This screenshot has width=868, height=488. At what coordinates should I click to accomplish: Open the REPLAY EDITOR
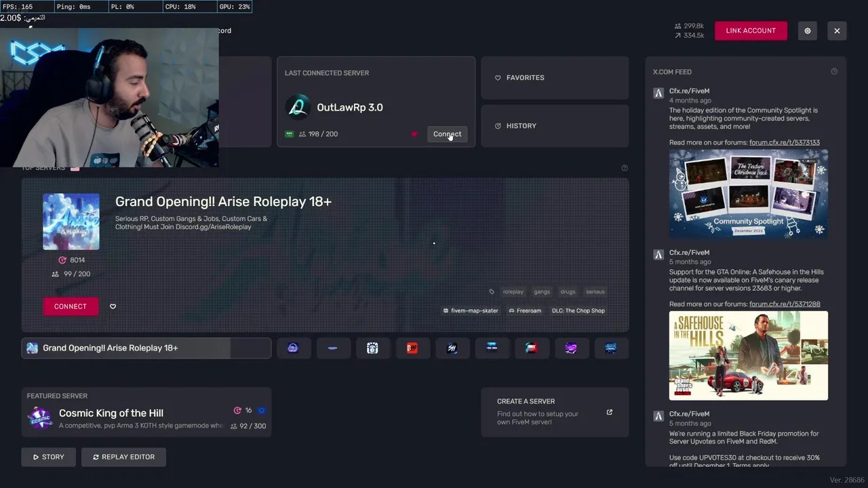click(123, 457)
